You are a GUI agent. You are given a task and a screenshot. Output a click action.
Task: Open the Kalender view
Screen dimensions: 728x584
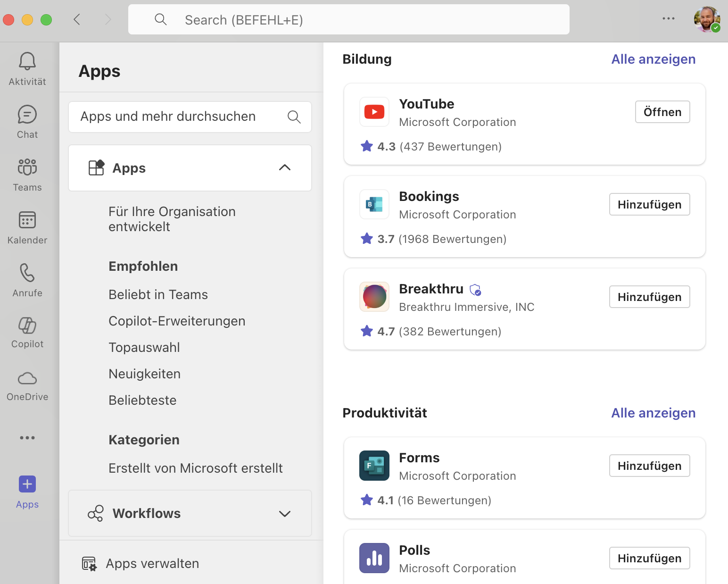(27, 228)
